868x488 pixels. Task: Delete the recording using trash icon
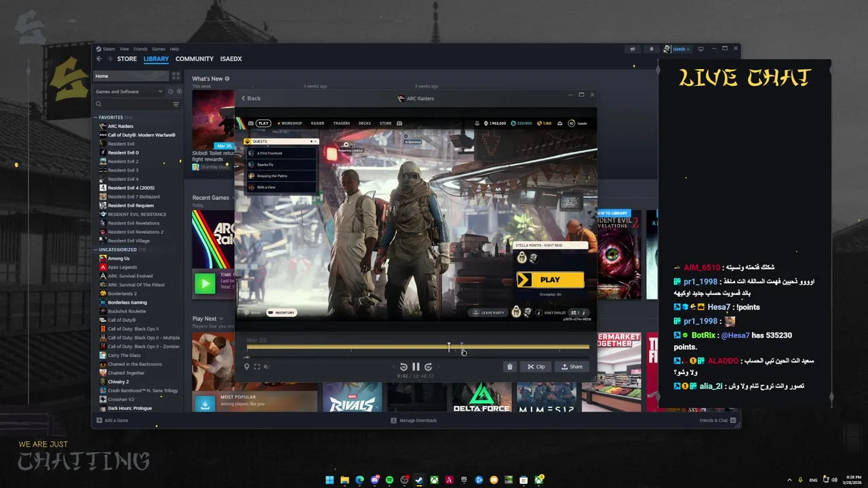pos(510,367)
